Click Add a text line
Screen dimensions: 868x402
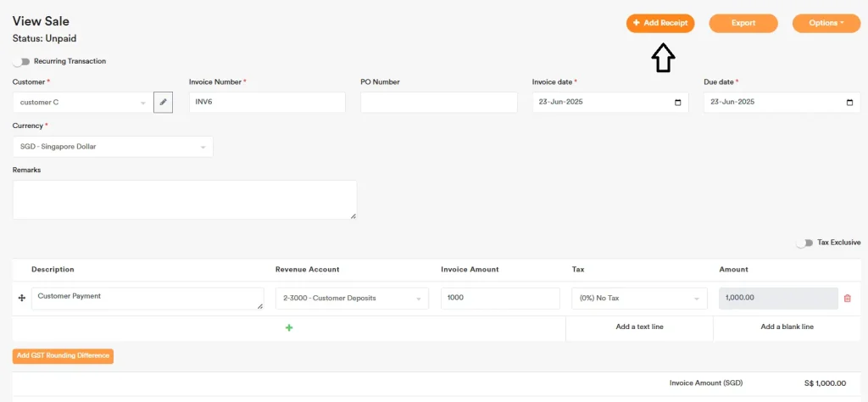[639, 327]
